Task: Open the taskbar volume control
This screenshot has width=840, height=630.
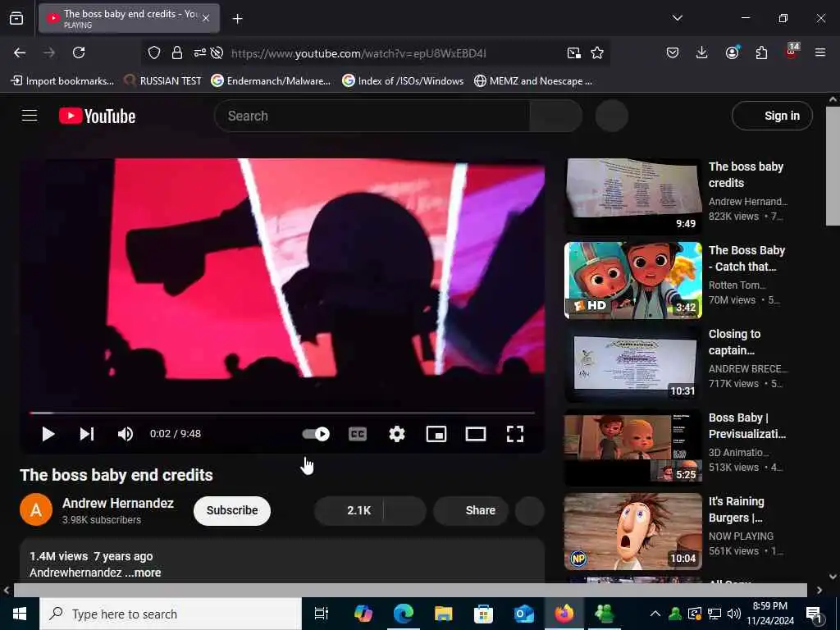Action: 734,614
